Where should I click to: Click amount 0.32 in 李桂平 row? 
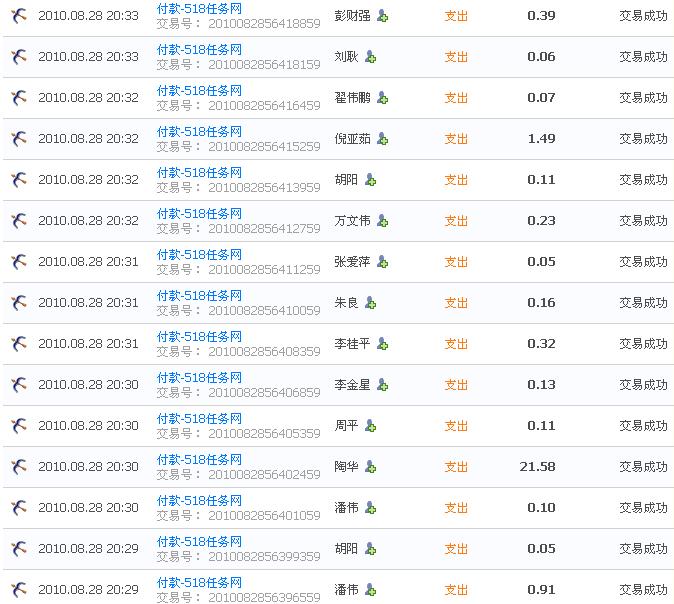[541, 344]
